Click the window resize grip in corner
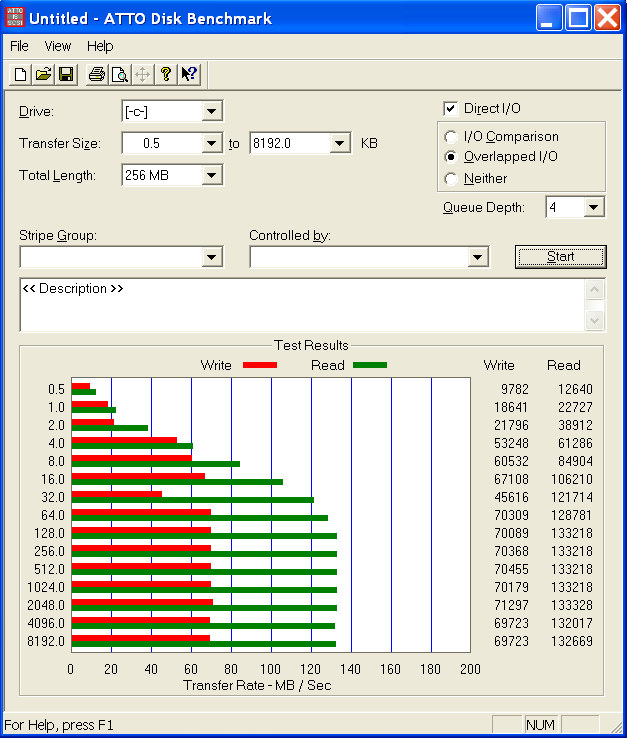627x738 pixels. (615, 726)
